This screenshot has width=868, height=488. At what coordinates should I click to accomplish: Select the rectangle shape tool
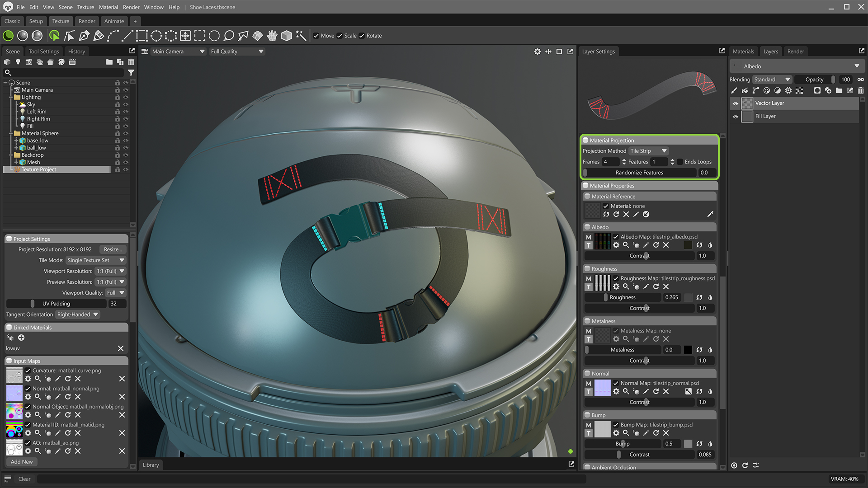coord(142,36)
